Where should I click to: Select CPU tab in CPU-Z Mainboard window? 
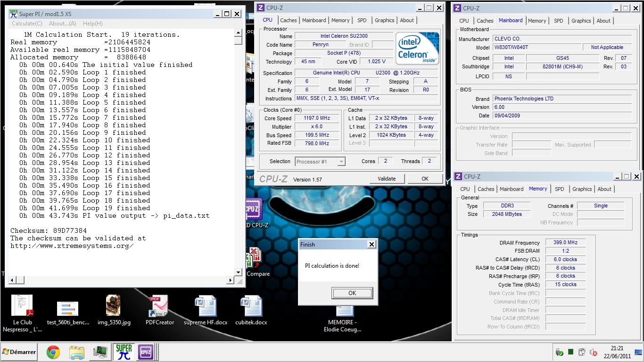pyautogui.click(x=464, y=21)
